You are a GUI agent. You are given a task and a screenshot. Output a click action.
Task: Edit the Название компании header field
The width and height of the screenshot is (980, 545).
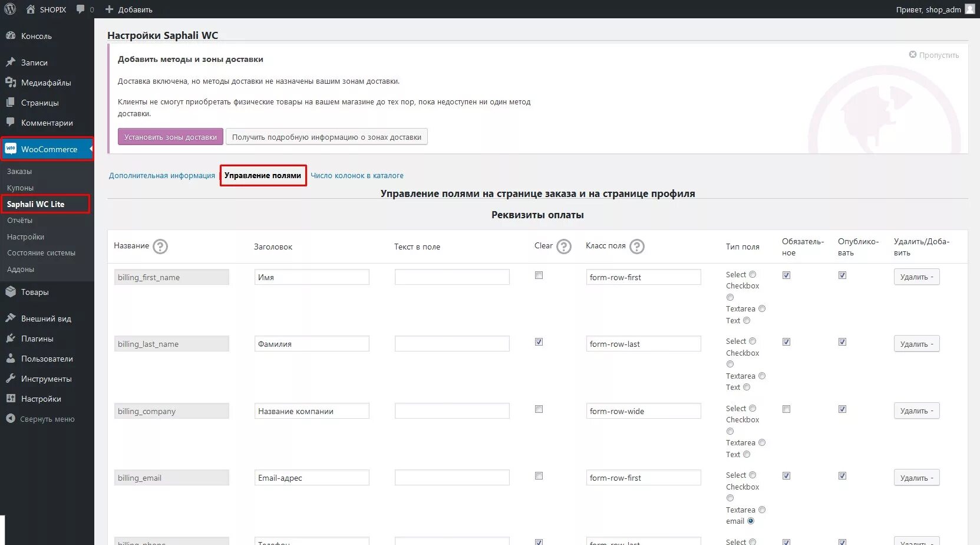pos(312,411)
